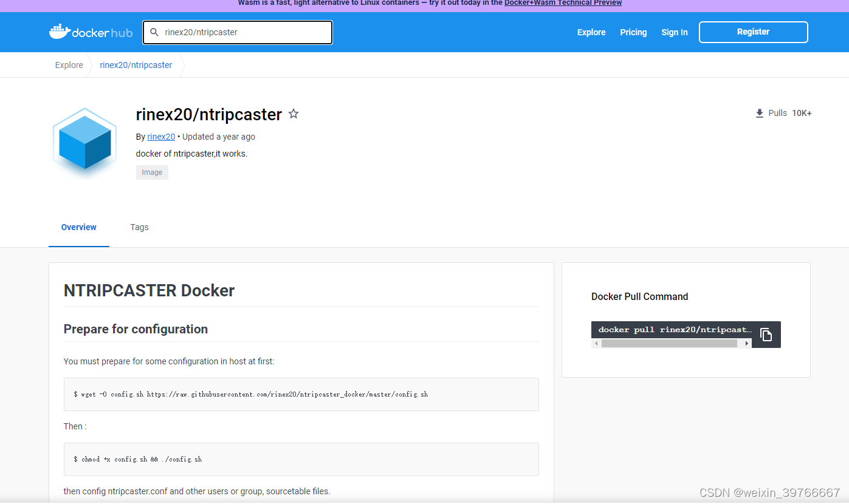The width and height of the screenshot is (849, 504).
Task: Click the Image type badge
Action: click(x=152, y=172)
